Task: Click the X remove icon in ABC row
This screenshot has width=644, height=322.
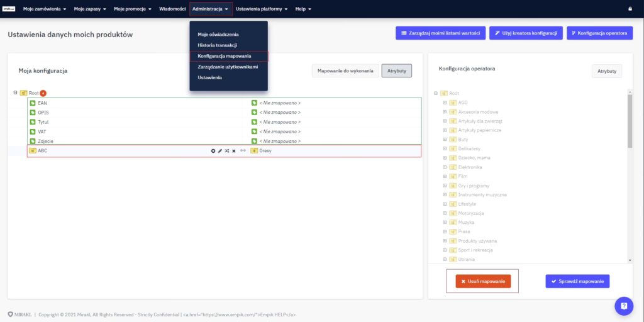Action: (234, 151)
